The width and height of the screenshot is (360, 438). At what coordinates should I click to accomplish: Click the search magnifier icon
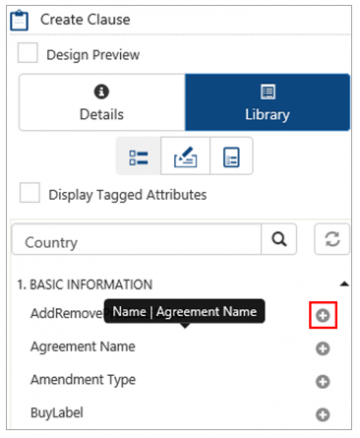point(279,239)
